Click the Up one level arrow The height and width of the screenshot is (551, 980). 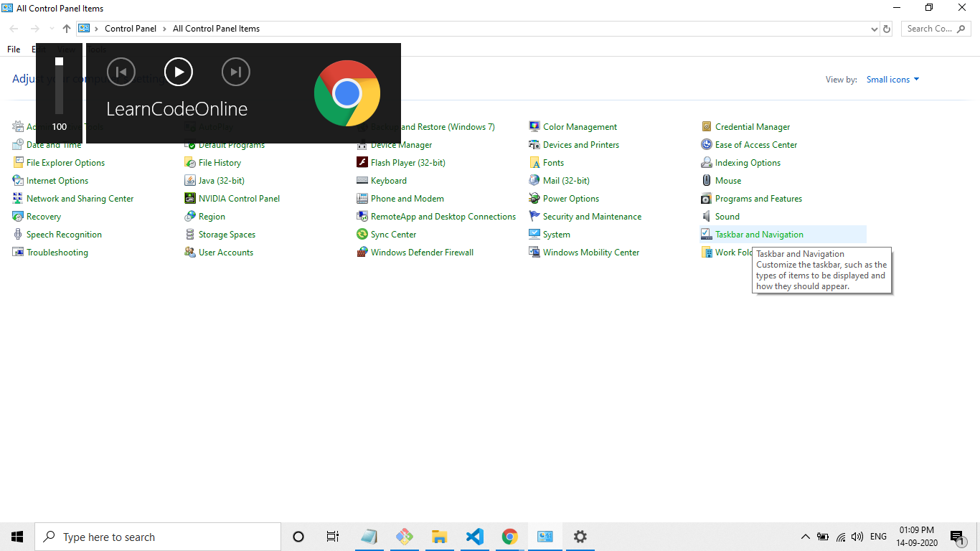coord(67,29)
